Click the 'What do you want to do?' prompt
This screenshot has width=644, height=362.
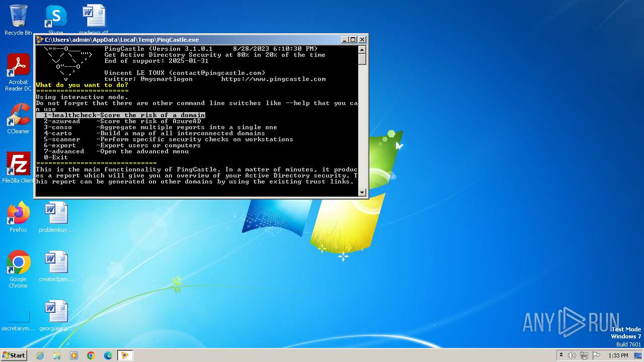pyautogui.click(x=82, y=85)
